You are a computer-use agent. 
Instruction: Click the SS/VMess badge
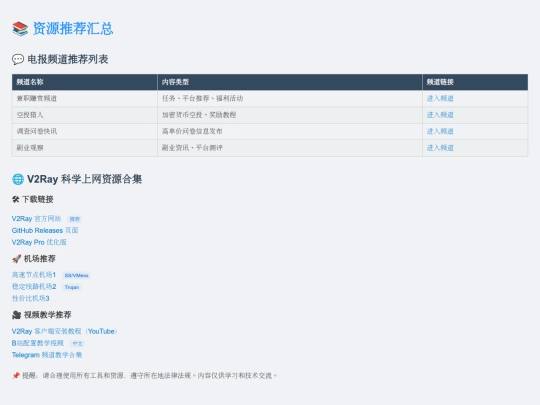(x=76, y=275)
